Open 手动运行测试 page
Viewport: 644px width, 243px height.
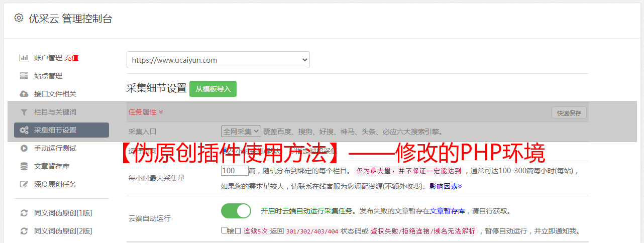[x=55, y=148]
